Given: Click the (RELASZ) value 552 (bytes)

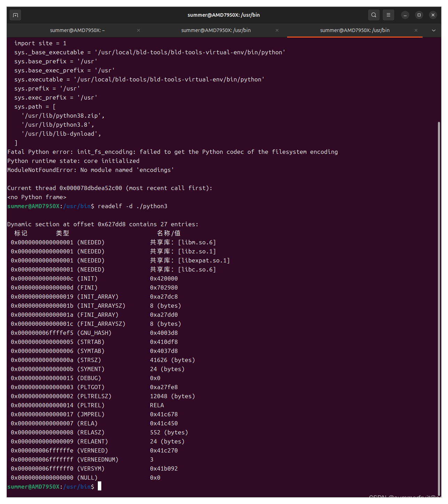Looking at the screenshot, I should (169, 432).
